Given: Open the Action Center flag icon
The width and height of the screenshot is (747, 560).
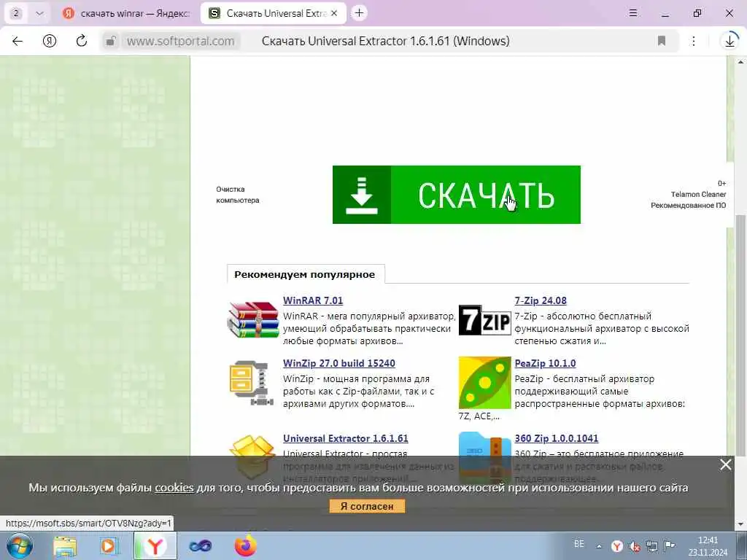Looking at the screenshot, I should pyautogui.click(x=670, y=545).
